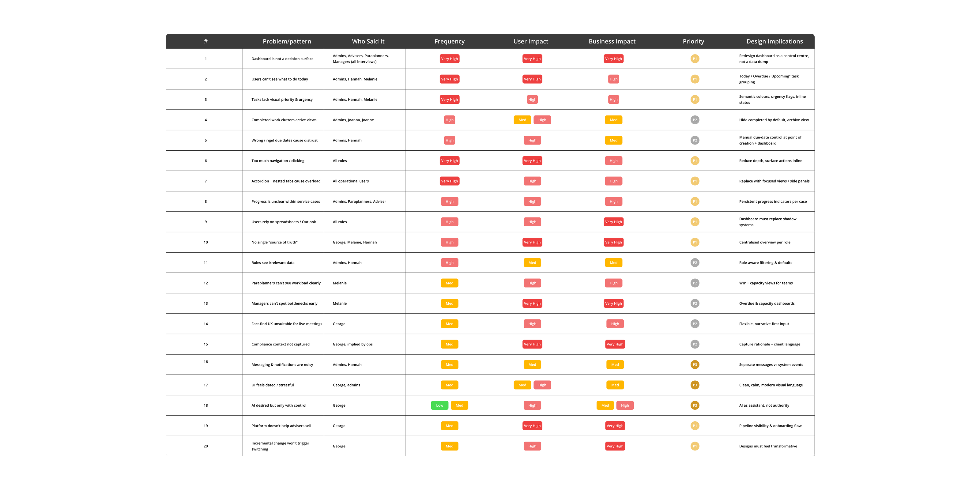980x490 pixels.
Task: Click High business impact tag in AI desired row
Action: pos(625,405)
